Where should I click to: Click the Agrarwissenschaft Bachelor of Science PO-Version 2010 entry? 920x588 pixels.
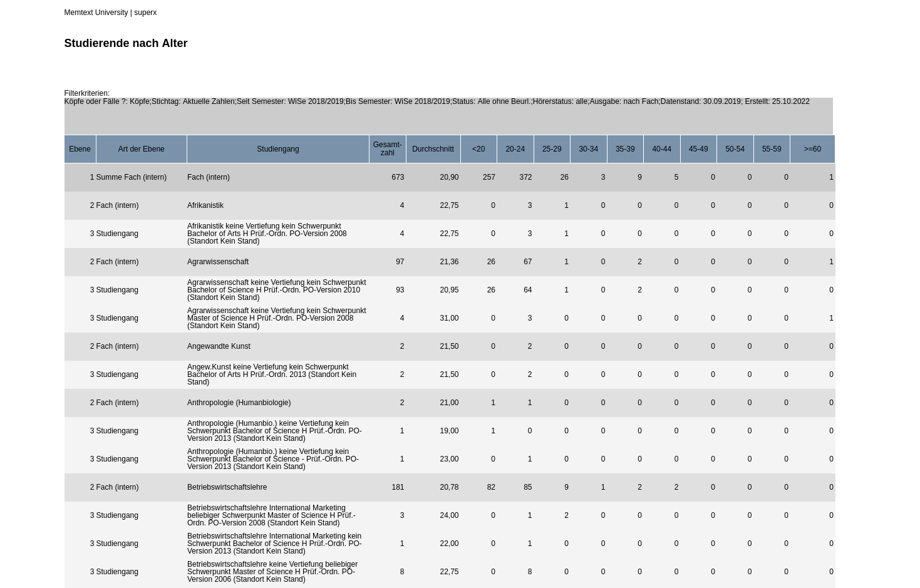tap(276, 290)
